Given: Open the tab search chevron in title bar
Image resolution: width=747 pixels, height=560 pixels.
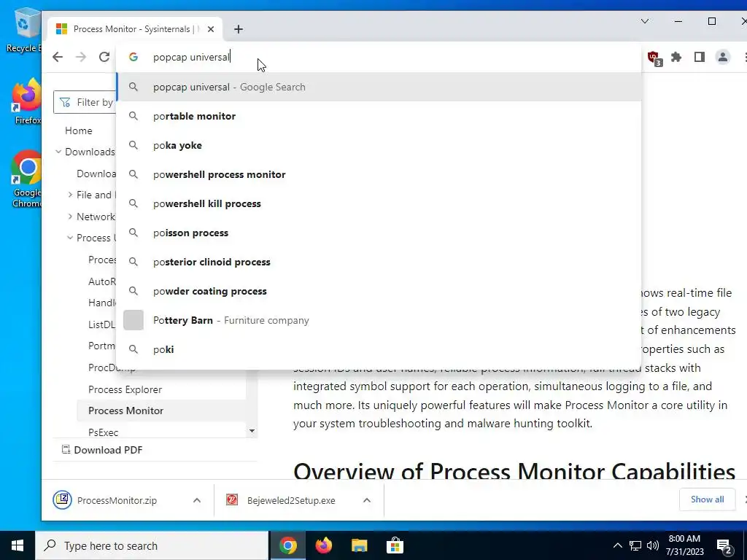Looking at the screenshot, I should 645,21.
